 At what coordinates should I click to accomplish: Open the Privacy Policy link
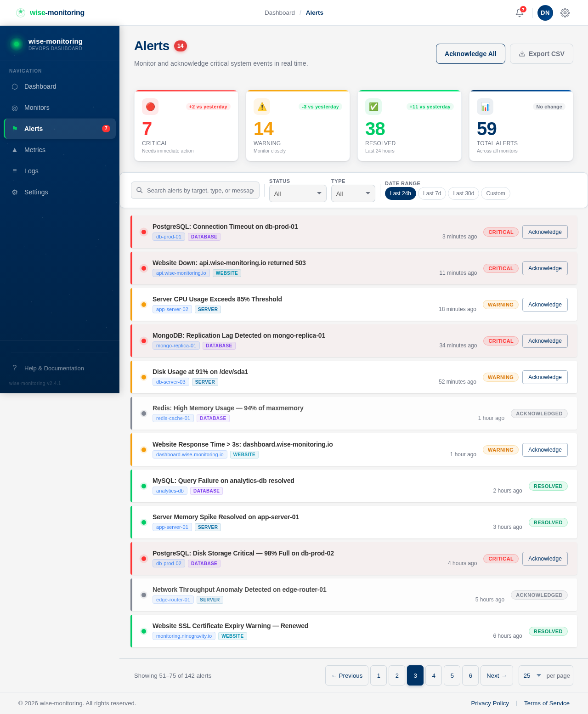[x=490, y=703]
